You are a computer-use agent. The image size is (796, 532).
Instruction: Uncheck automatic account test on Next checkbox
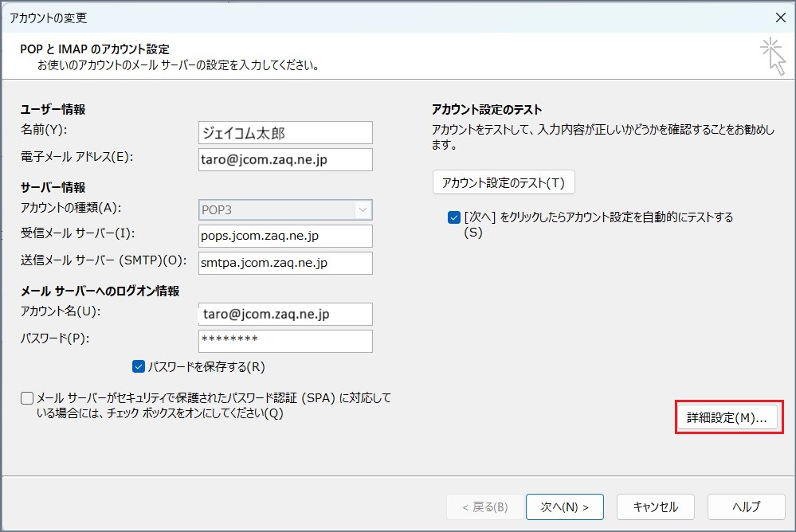[454, 217]
